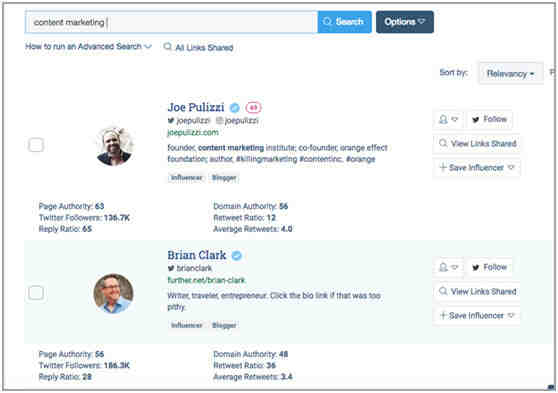Click Joe Pulizzi's Twitter handle icon

(171, 121)
